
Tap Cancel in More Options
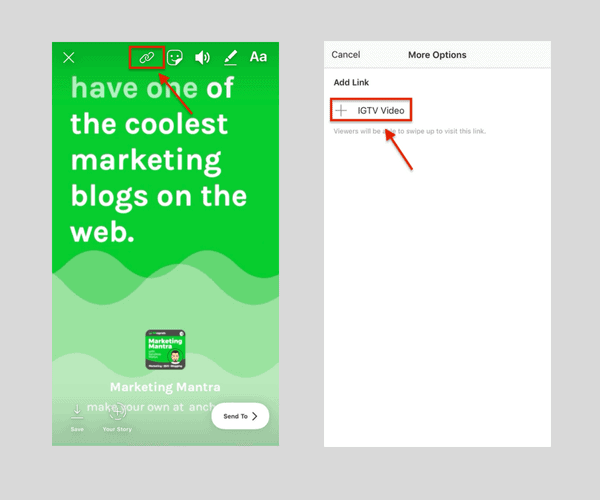pyautogui.click(x=346, y=55)
